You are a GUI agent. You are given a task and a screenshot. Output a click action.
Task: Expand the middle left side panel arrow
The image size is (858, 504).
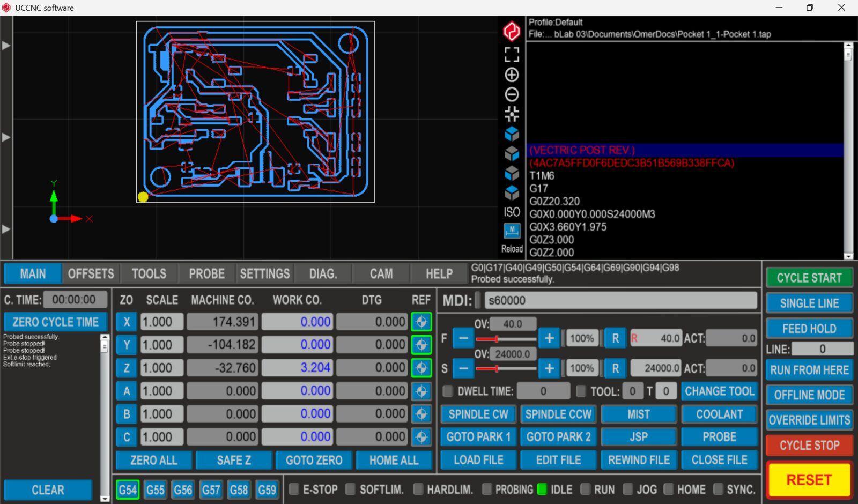pos(6,137)
